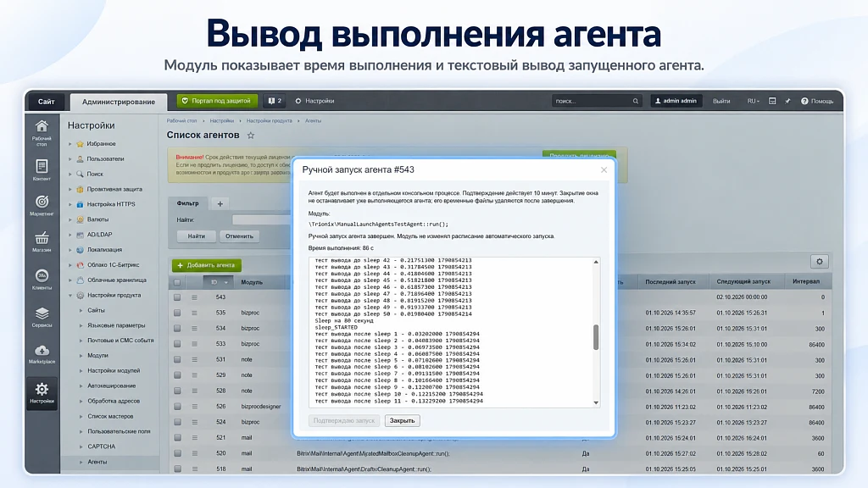Click Отменить filter button
Viewport: 868px width, 488px height.
click(239, 236)
